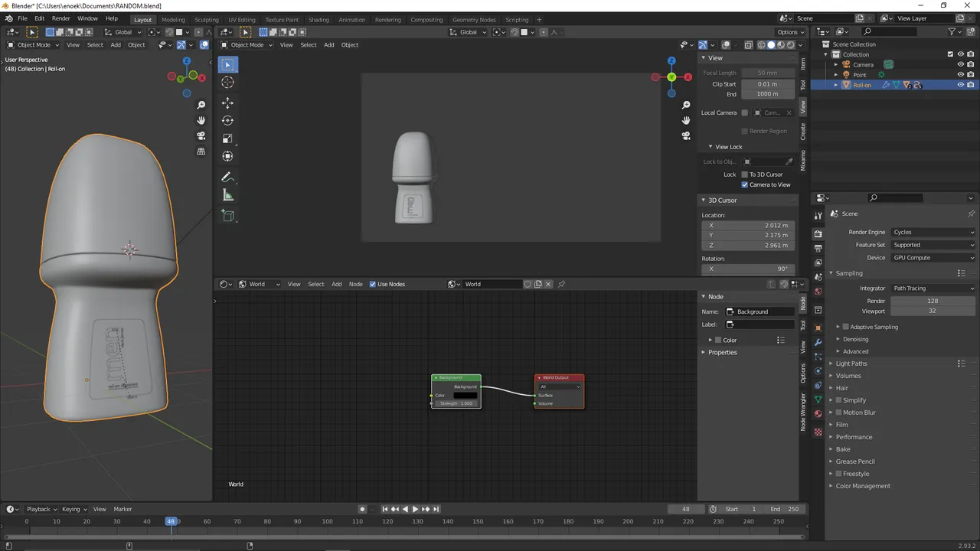Enable Simplify checkbox

pyautogui.click(x=838, y=400)
